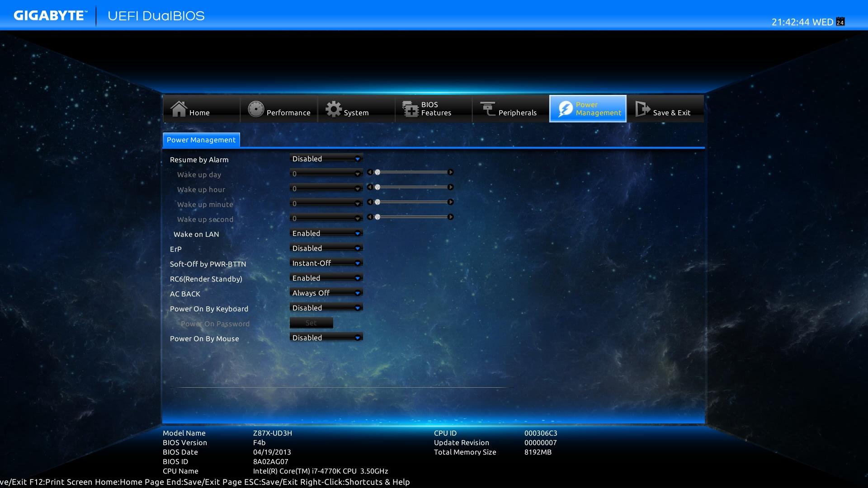The image size is (868, 488).
Task: Open Power On By Keyboard dropdown
Action: (x=326, y=308)
